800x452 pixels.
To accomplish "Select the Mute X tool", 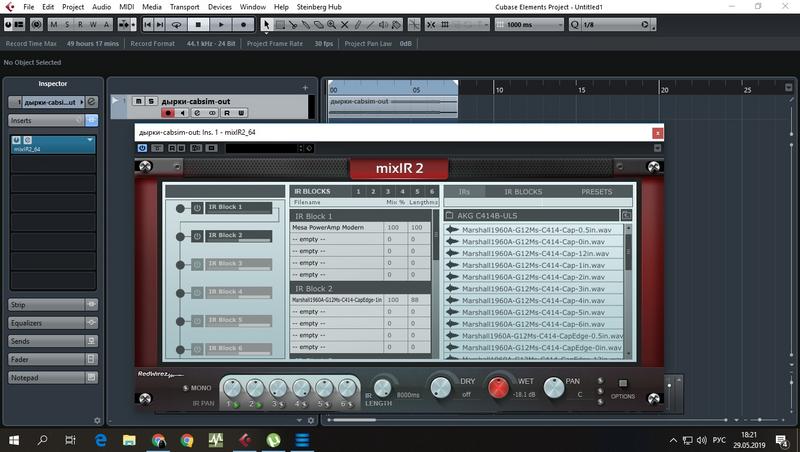I will click(344, 24).
